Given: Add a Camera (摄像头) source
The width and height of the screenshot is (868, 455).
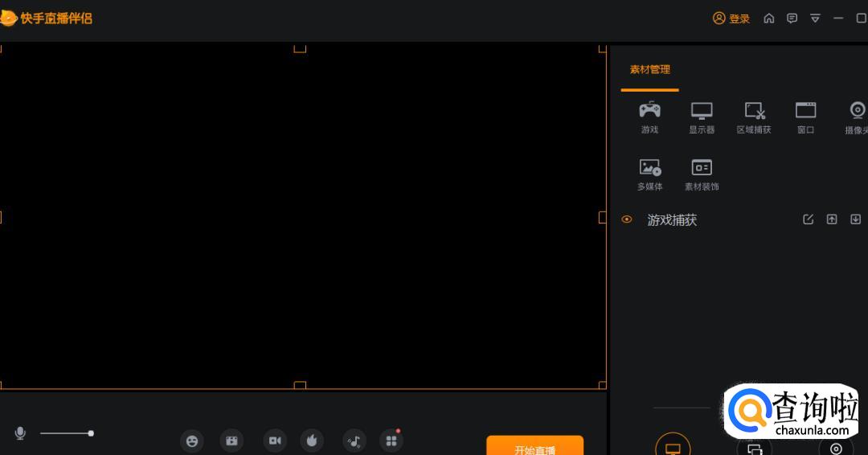Looking at the screenshot, I should pyautogui.click(x=857, y=117).
